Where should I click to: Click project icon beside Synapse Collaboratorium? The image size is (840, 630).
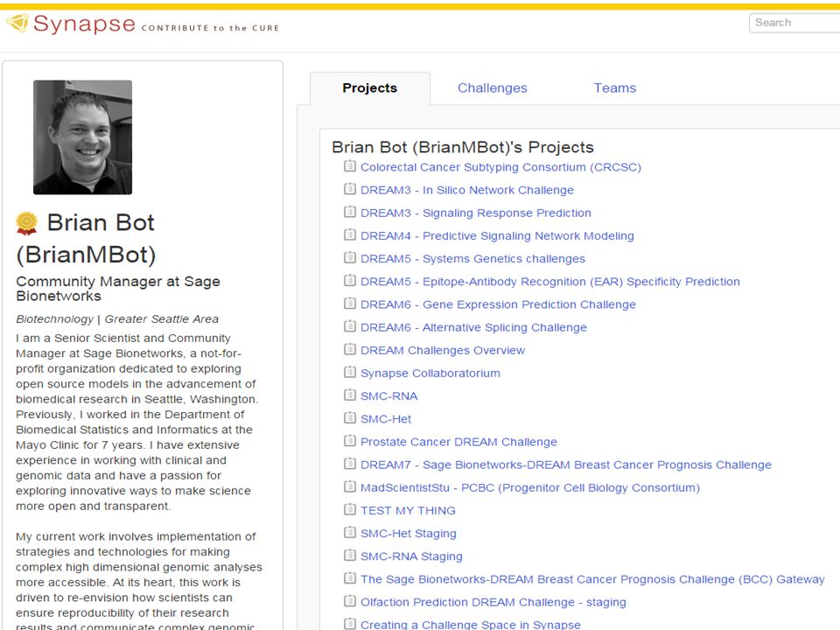point(349,373)
